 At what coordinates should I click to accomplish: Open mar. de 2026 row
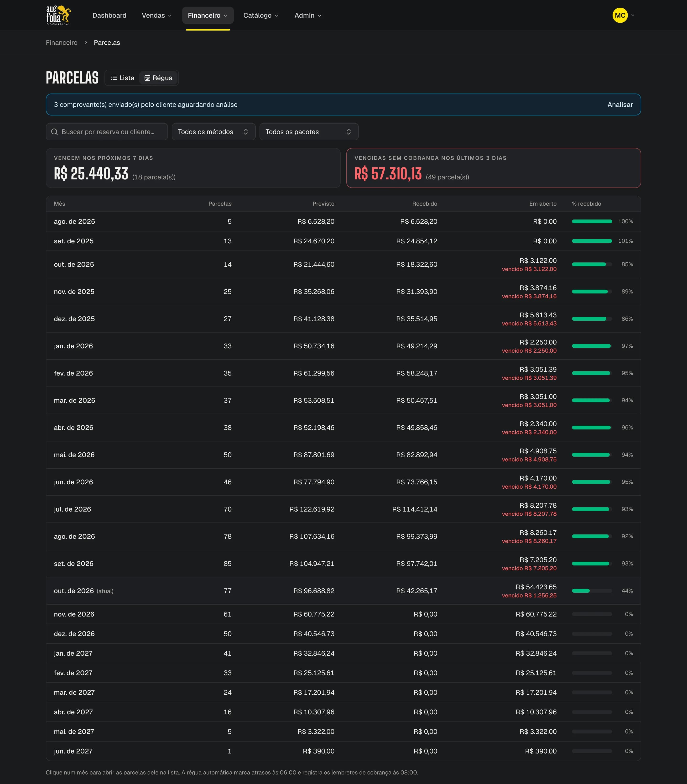[x=343, y=401]
